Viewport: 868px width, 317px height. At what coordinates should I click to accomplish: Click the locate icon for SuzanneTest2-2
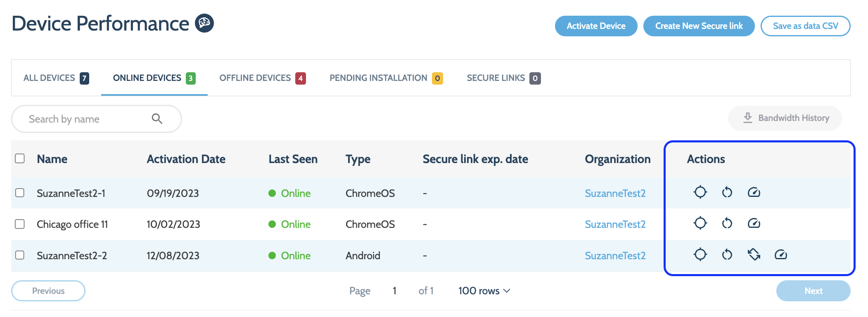point(700,255)
